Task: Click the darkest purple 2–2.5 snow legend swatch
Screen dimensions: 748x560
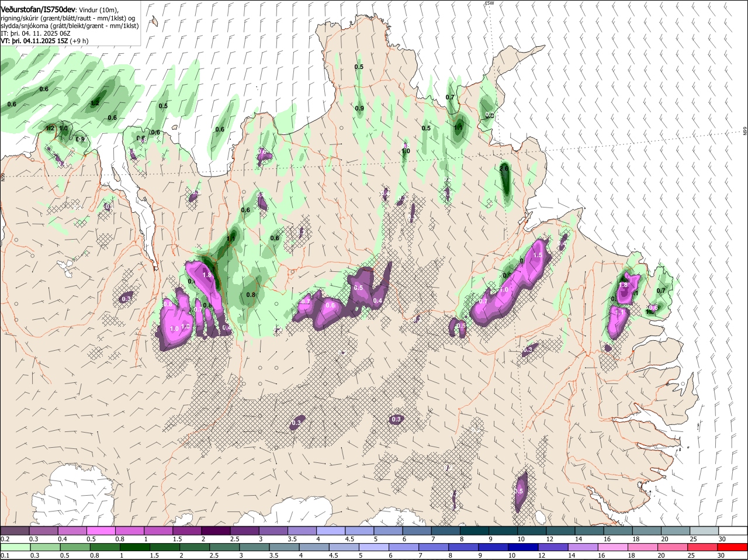Action: click(216, 530)
